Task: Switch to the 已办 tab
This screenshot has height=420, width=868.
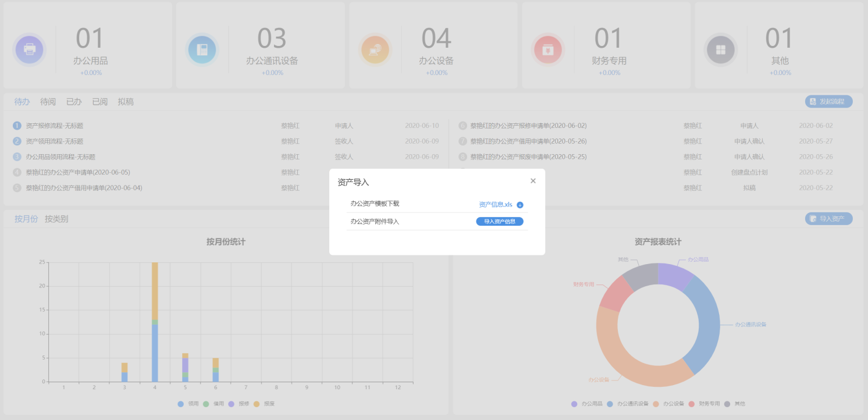Action: coord(74,102)
